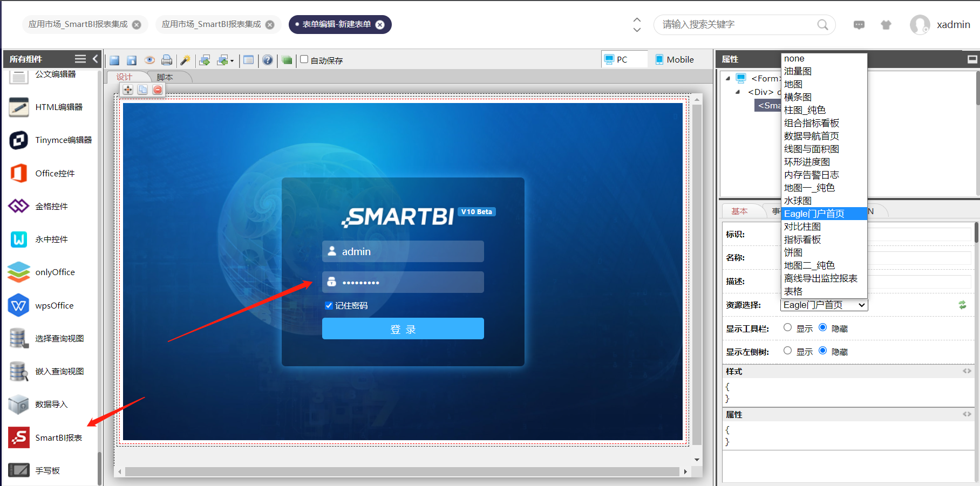Screen dimensions: 980x486
Task: Open the xadmin user menu
Action: click(940, 25)
